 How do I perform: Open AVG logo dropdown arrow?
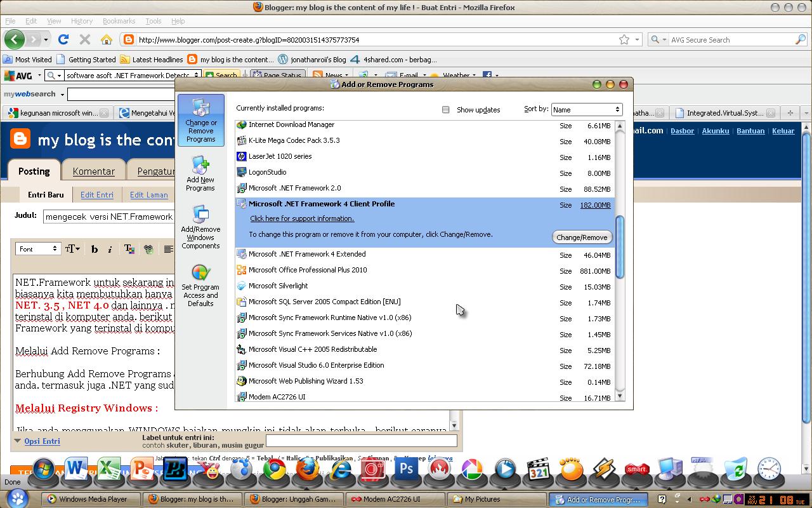point(39,75)
